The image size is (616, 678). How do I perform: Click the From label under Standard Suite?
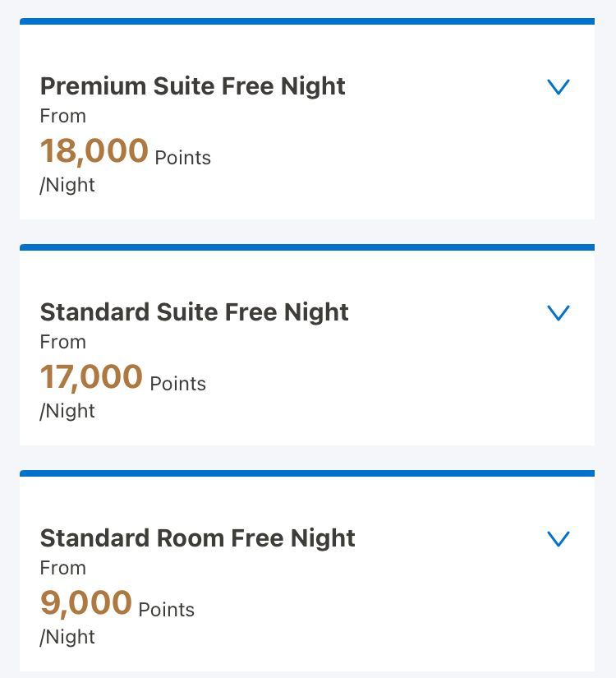pos(63,342)
